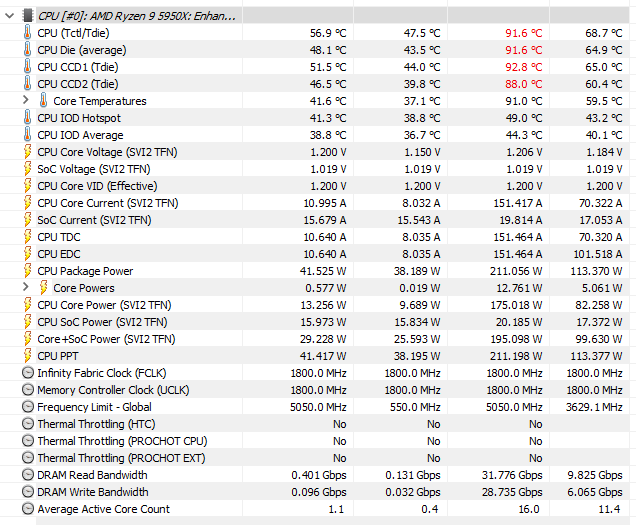636x525 pixels.
Task: Click lightning icon of CPU Core VID
Action: [x=27, y=186]
